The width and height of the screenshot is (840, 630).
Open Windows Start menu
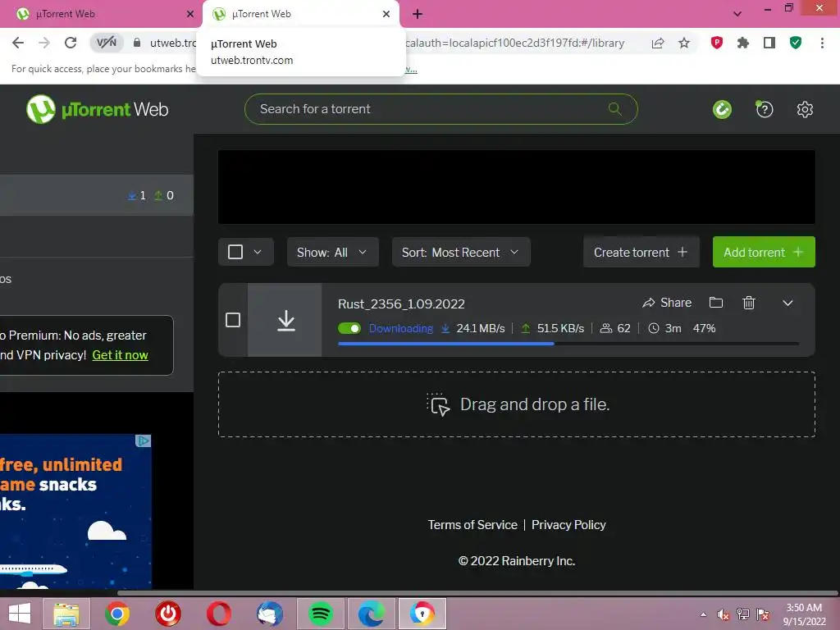click(x=20, y=614)
